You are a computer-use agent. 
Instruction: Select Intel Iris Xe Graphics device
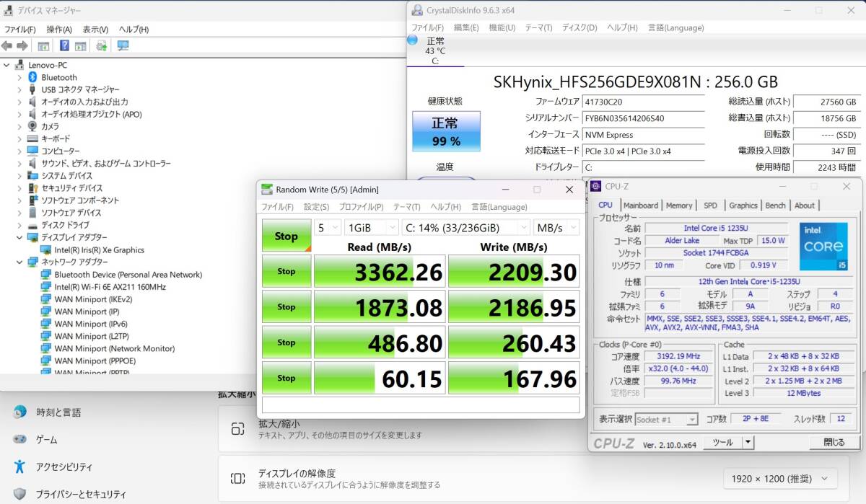(x=99, y=249)
